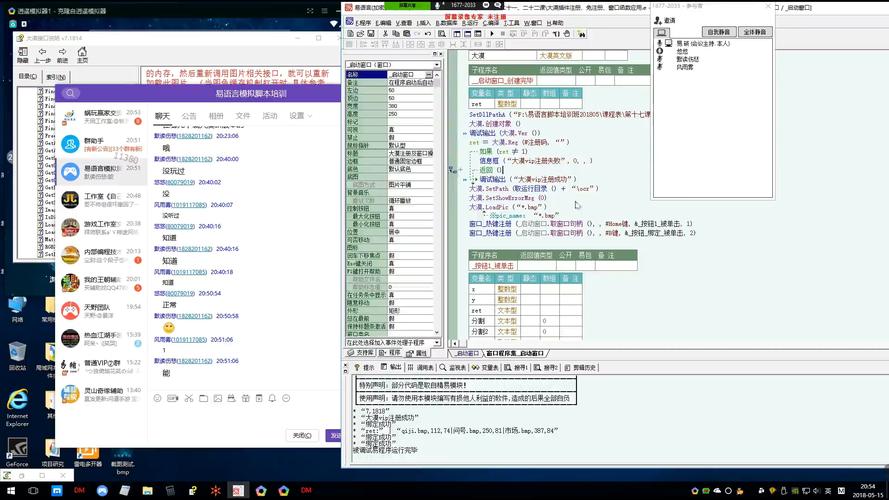Switch to the 相册 tab in the QQ group
The height and width of the screenshot is (500, 889).
click(x=216, y=116)
